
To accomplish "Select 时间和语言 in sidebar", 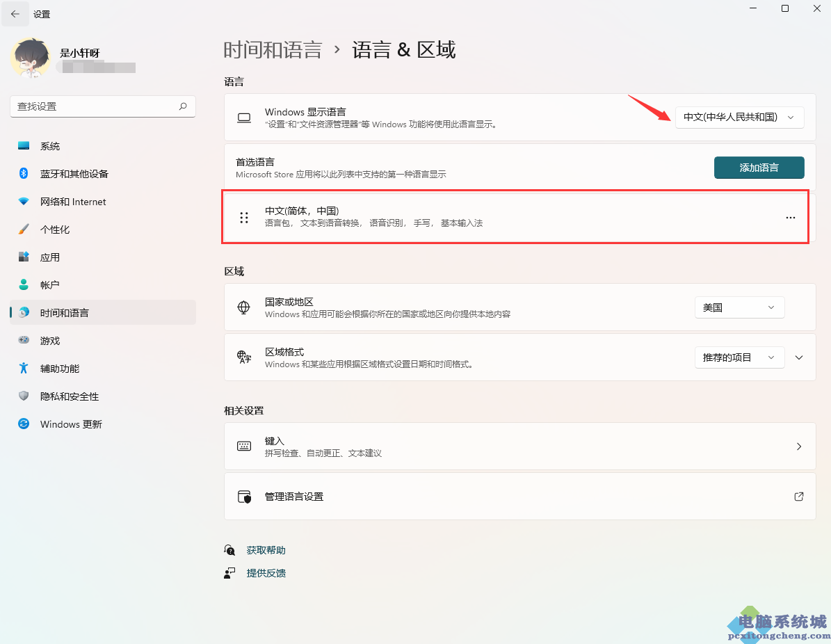I will tap(103, 313).
